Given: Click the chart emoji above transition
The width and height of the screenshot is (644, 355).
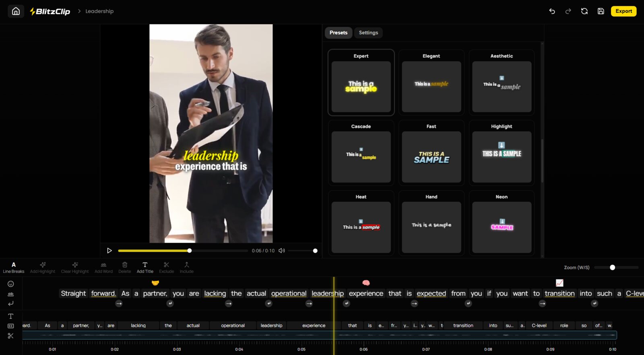Looking at the screenshot, I should tap(559, 283).
